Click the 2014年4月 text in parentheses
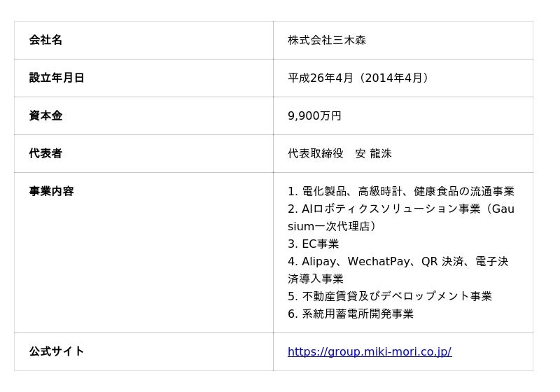This screenshot has height=392, width=560. (394, 78)
